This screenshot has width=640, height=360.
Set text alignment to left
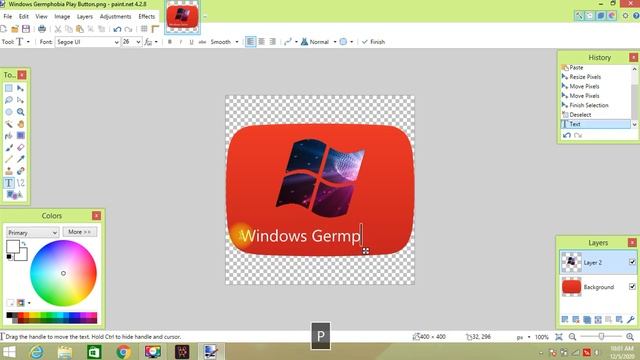251,42
